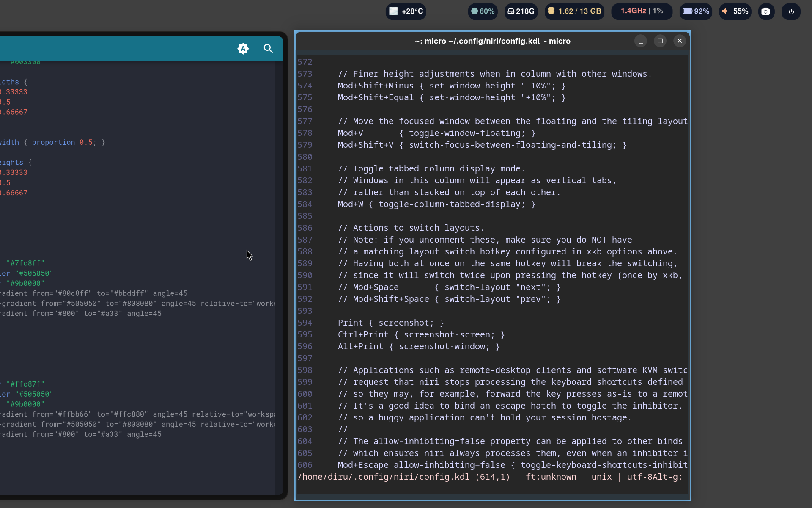Click the micro window title bar text
Viewport: 812px width, 508px height.
pos(492,41)
